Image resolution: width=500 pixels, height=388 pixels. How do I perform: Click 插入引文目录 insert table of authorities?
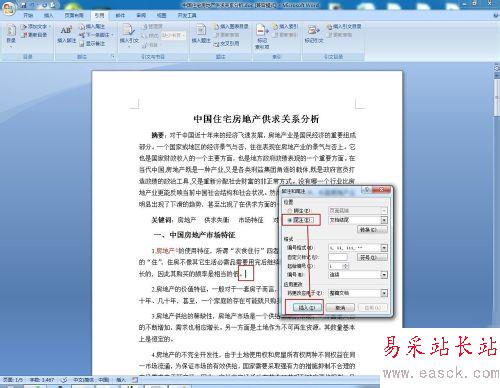344,26
